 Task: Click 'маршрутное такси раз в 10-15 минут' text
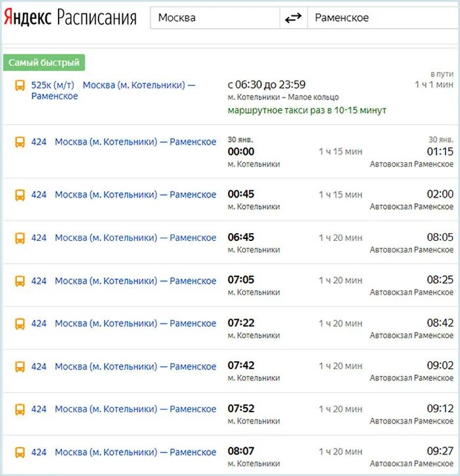(x=307, y=110)
